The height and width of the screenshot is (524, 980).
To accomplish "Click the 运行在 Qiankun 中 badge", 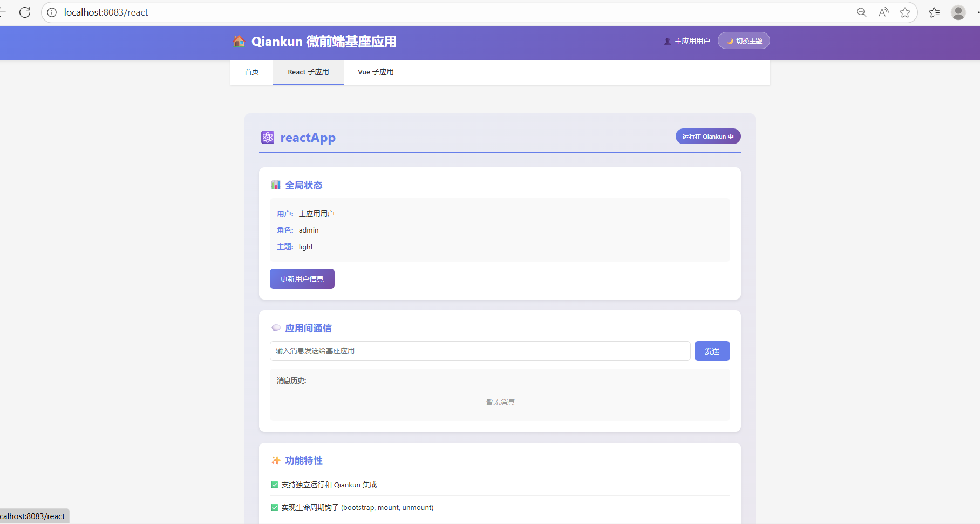I will click(x=708, y=137).
